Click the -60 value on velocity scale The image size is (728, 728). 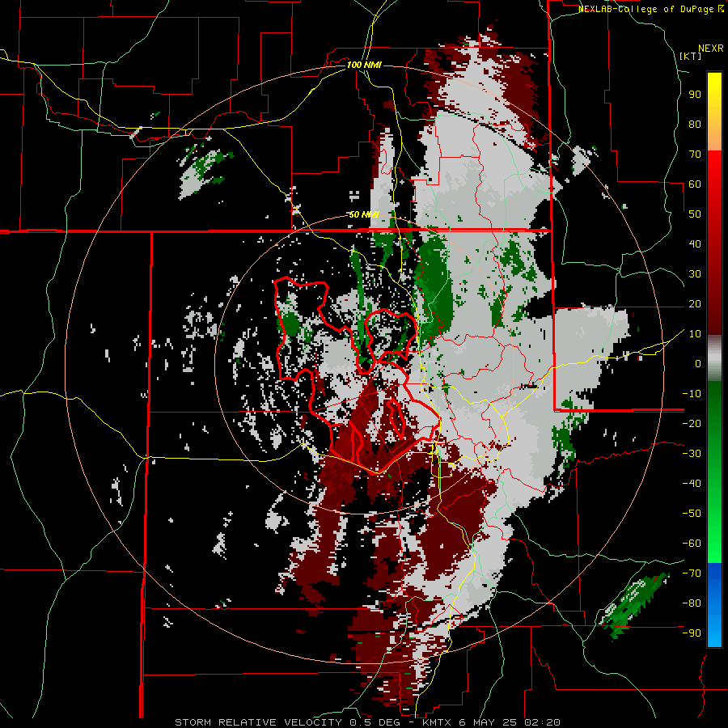tap(692, 544)
